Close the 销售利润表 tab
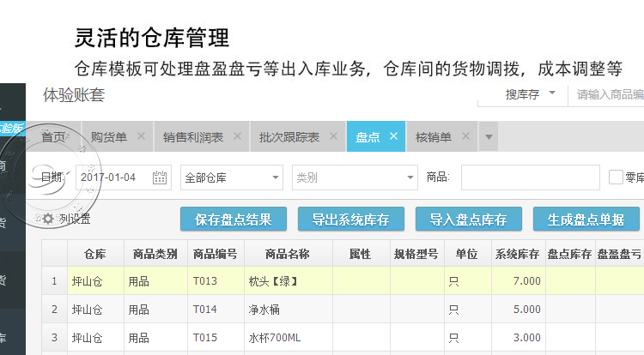 point(238,136)
